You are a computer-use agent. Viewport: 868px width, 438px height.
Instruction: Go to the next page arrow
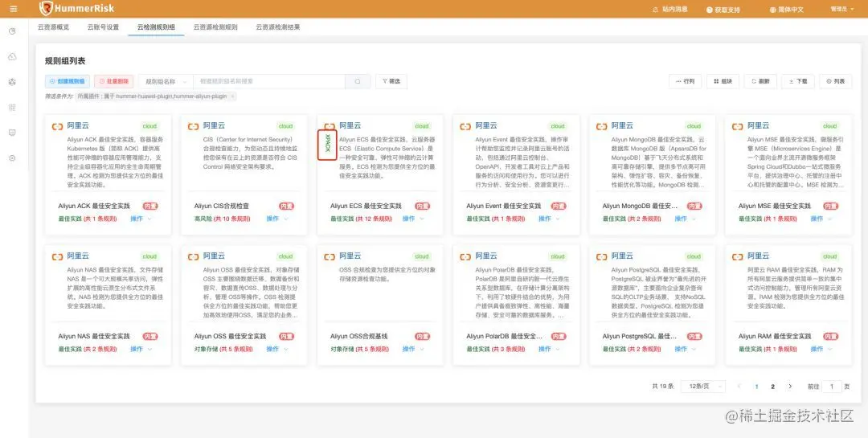(790, 387)
